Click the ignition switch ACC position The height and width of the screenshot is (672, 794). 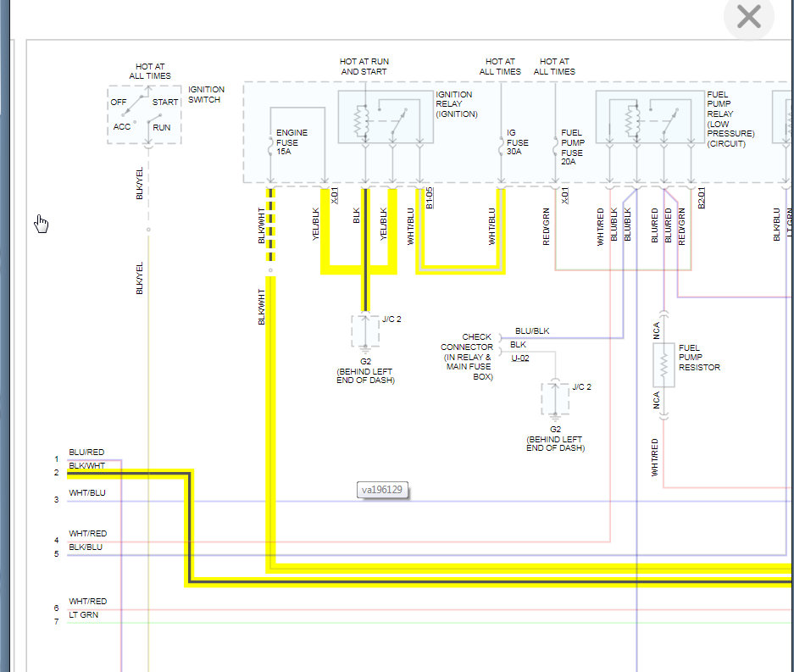122,126
